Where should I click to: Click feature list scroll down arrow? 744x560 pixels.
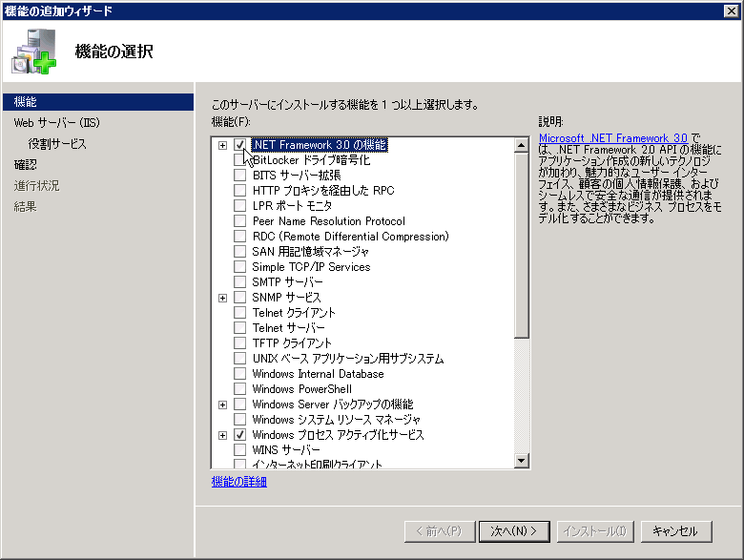point(522,461)
